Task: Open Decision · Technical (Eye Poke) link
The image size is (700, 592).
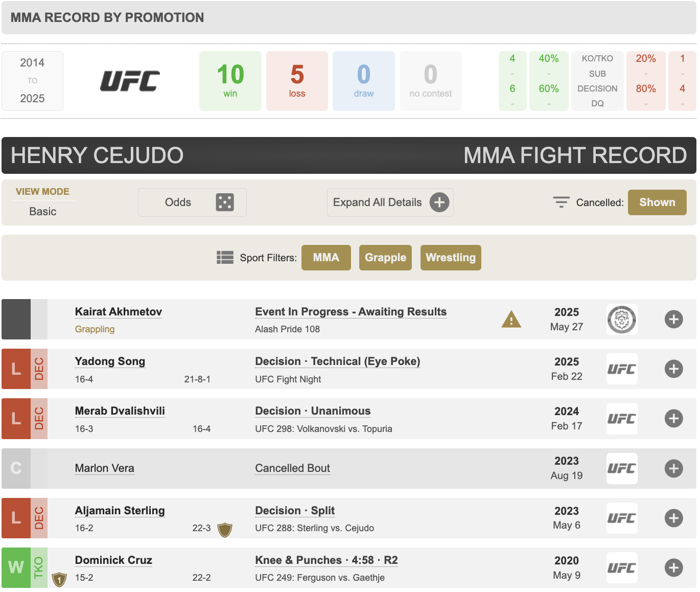Action: coord(338,361)
